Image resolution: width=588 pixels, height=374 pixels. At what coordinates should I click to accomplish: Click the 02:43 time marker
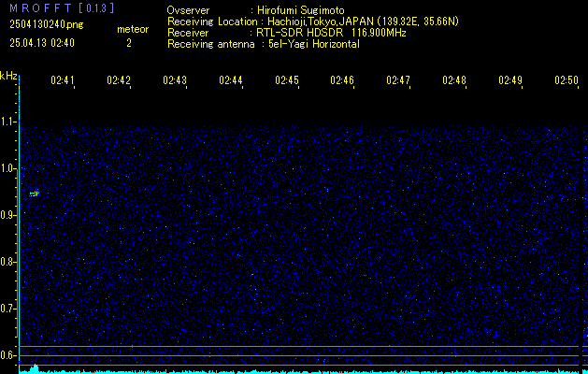(x=175, y=80)
